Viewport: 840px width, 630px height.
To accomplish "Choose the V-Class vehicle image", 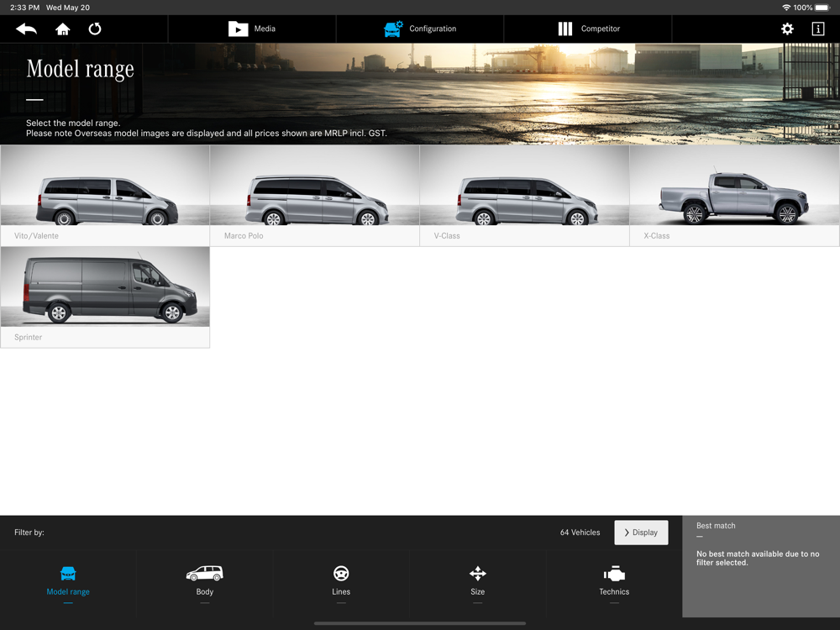I will pyautogui.click(x=525, y=186).
